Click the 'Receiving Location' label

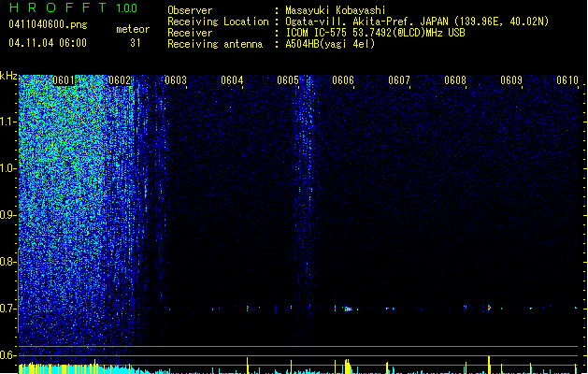point(218,22)
